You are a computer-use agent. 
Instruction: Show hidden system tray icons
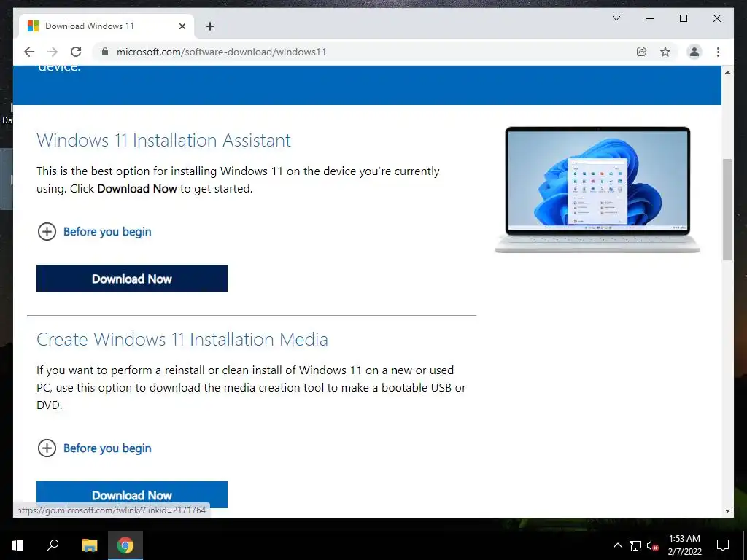[x=617, y=545]
